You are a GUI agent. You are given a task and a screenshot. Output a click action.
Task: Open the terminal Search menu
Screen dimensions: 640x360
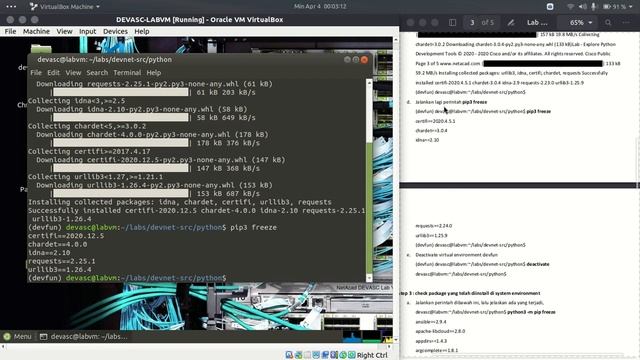(x=97, y=73)
